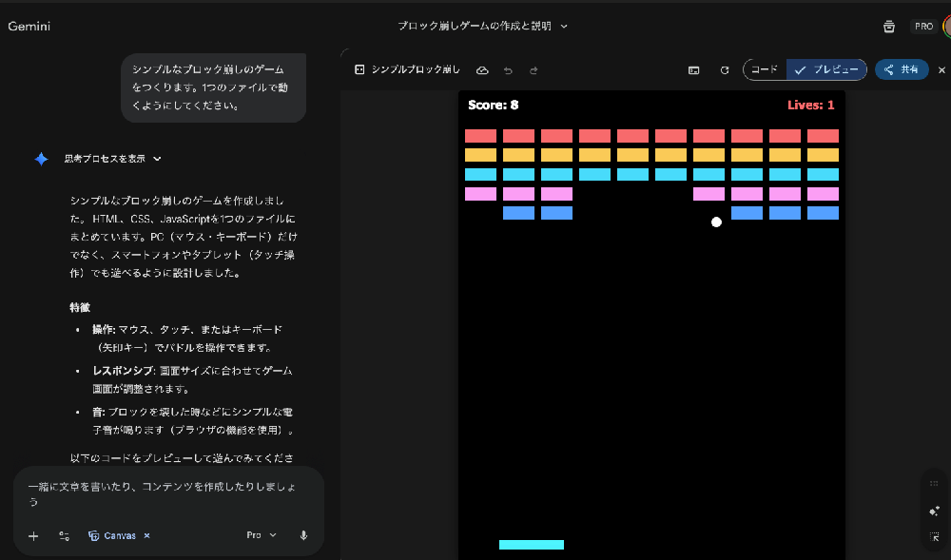This screenshot has width=951, height=560.
Task: Click the PRO badge at top right
Action: pos(923,27)
